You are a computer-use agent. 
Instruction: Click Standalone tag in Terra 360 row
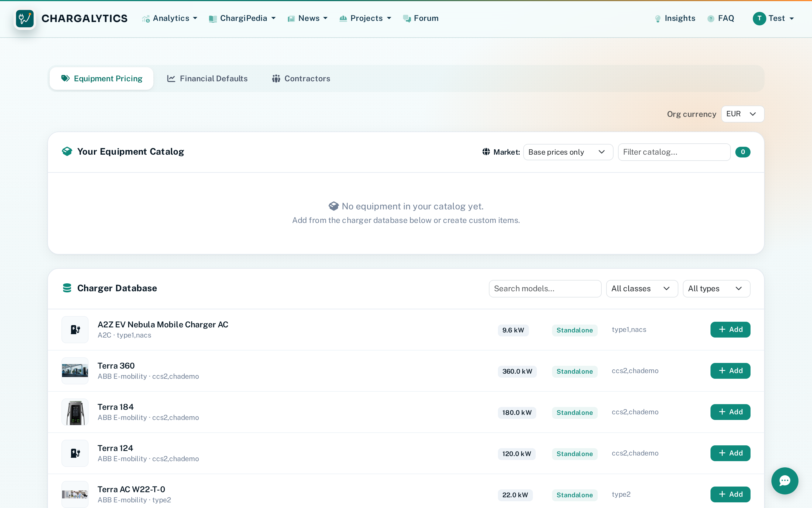point(574,371)
